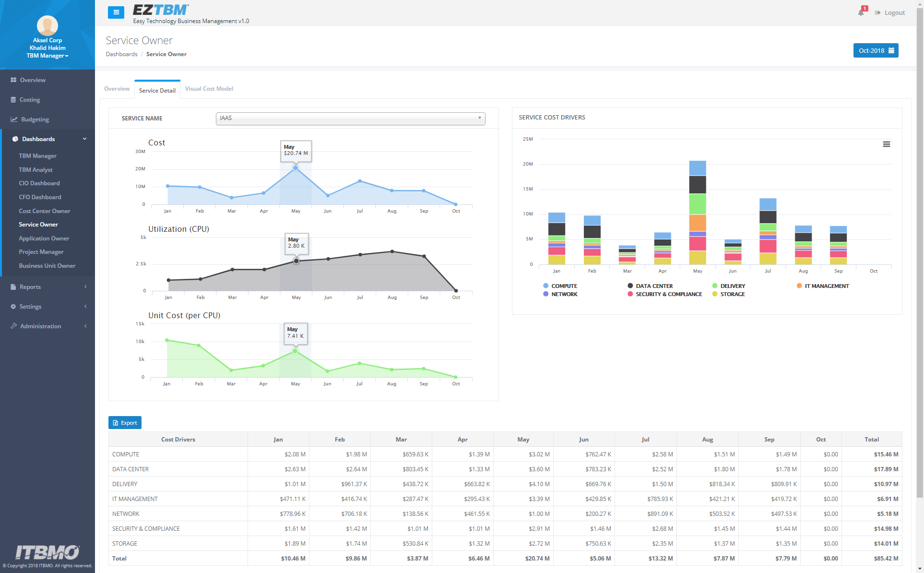
Task: Toggle DATA CENTER series in legend
Action: tap(650, 286)
